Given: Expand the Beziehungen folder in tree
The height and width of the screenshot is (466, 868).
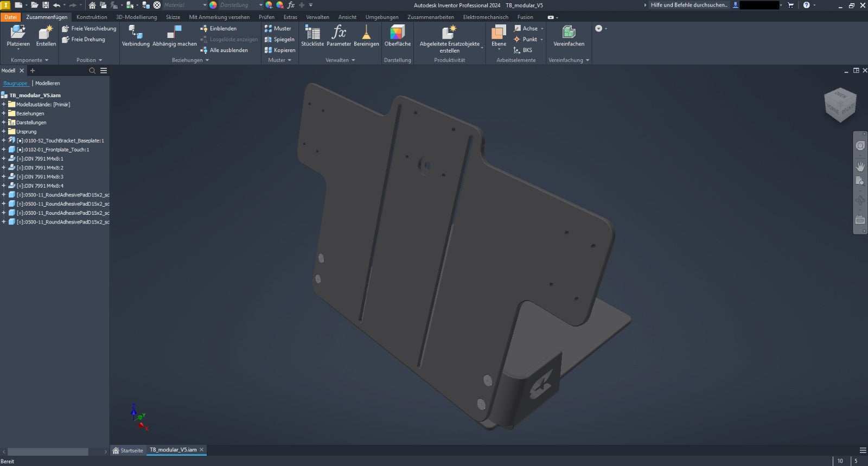Looking at the screenshot, I should pyautogui.click(x=4, y=113).
